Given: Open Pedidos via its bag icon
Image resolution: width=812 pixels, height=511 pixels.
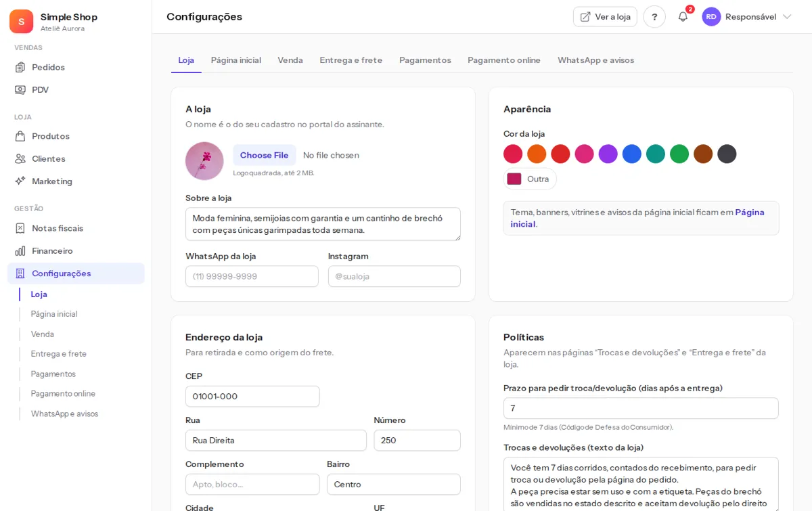Looking at the screenshot, I should pos(20,67).
